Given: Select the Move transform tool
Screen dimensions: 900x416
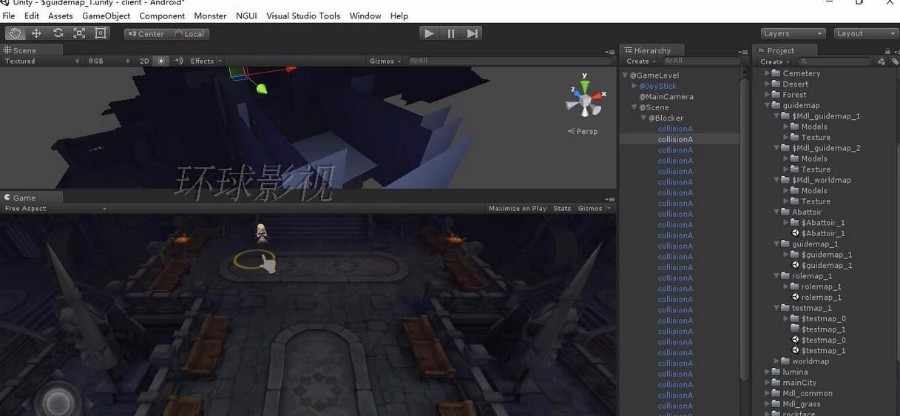Looking at the screenshot, I should click(x=36, y=33).
